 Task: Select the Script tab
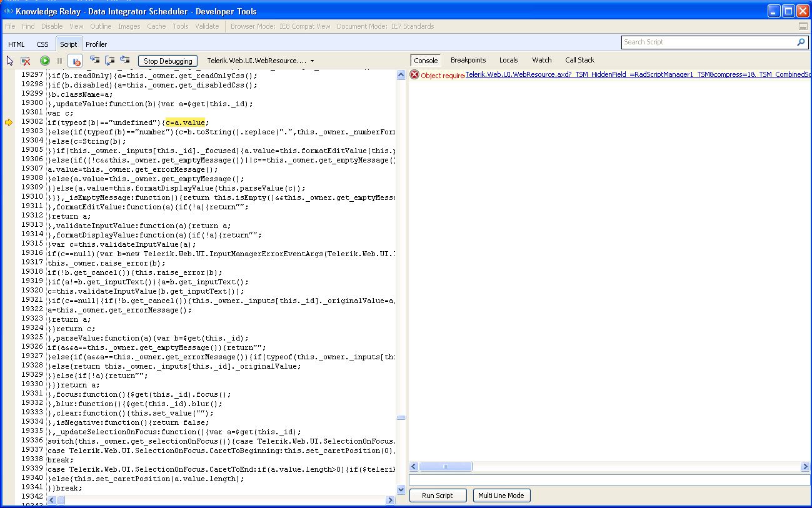coord(69,44)
